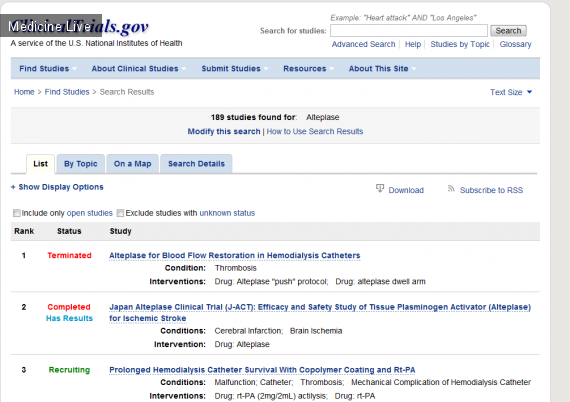
Task: Click the Has Results link
Action: 69,318
